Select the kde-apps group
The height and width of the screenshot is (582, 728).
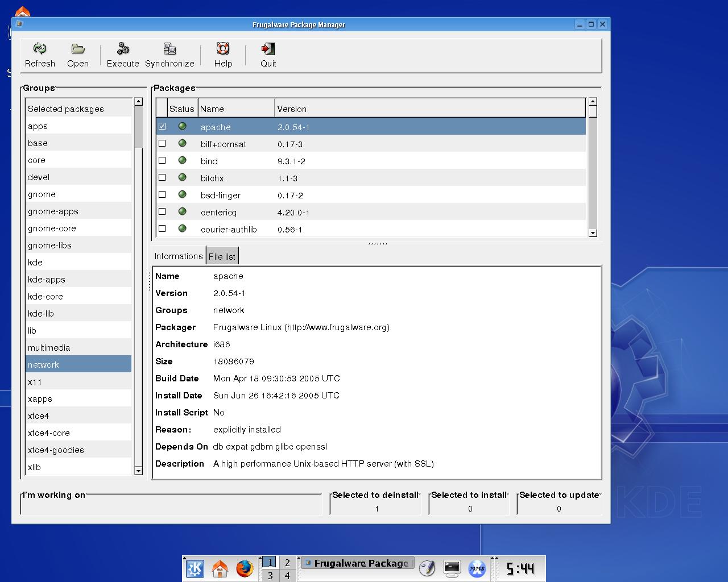[x=78, y=279]
